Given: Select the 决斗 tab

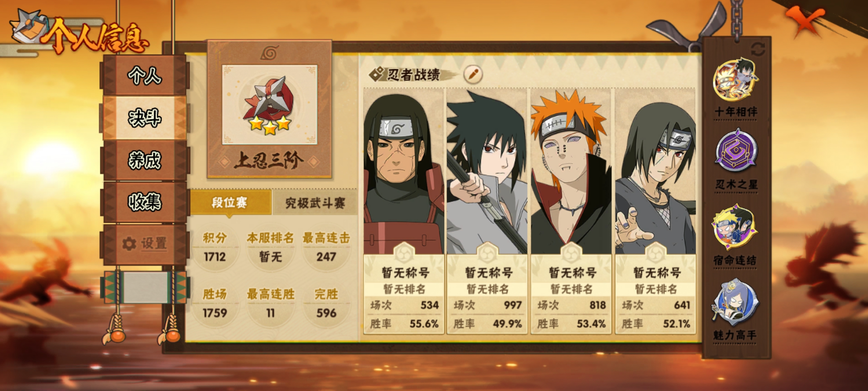Looking at the screenshot, I should pos(145,118).
